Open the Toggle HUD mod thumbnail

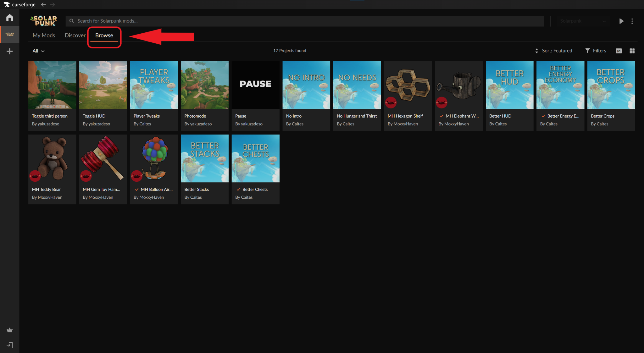[103, 85]
